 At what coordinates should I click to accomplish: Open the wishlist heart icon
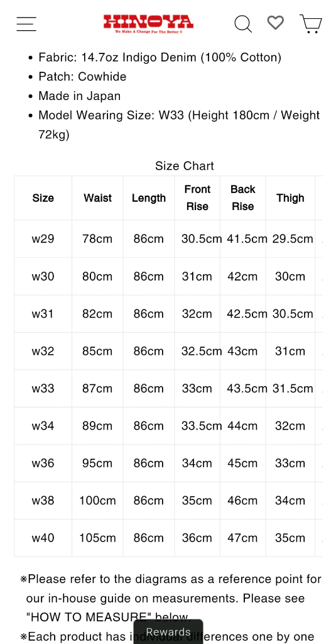(x=275, y=23)
